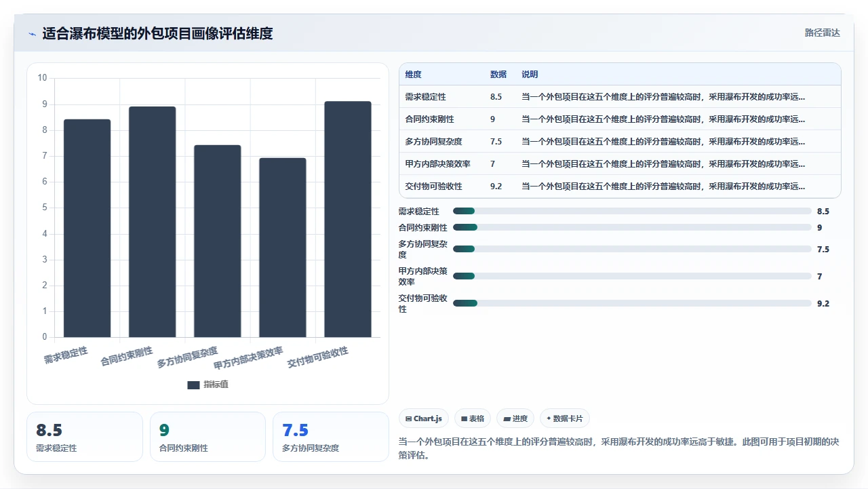Click the 合同约束刚性 progress bar

pos(632,228)
